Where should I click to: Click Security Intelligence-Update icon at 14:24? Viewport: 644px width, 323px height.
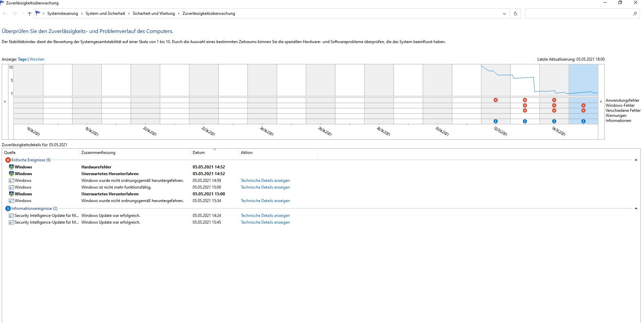click(x=11, y=216)
